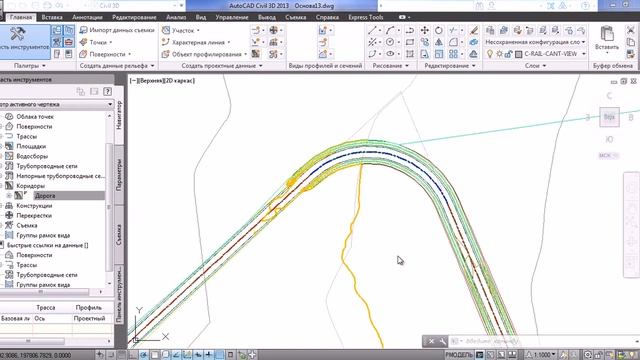The image size is (640, 360).
Task: Select the Mirror tool
Action: [438, 42]
